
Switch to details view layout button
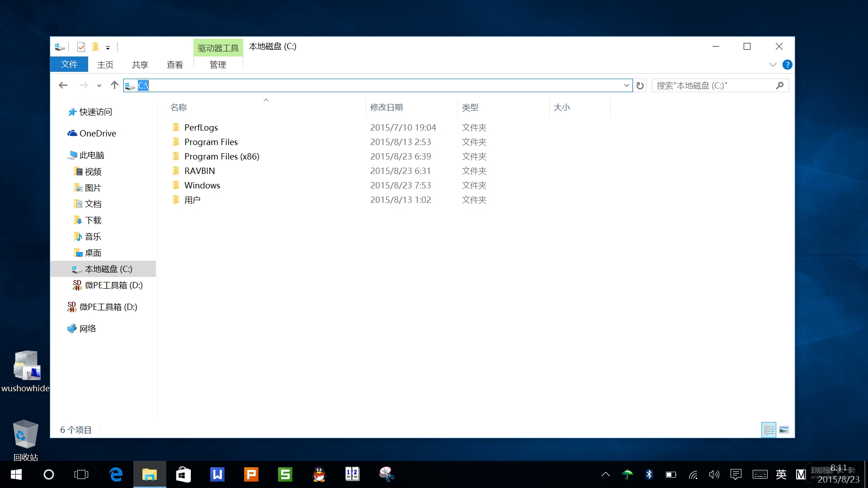pyautogui.click(x=769, y=430)
